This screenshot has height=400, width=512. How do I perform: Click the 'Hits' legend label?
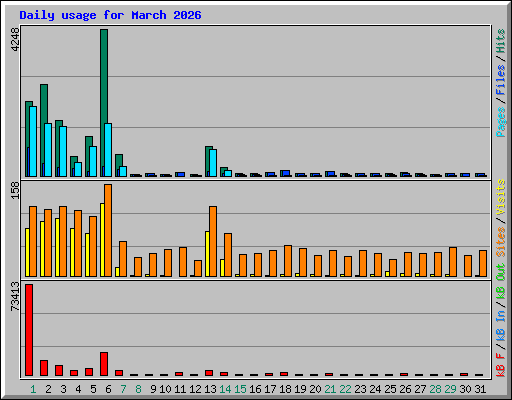[501, 41]
